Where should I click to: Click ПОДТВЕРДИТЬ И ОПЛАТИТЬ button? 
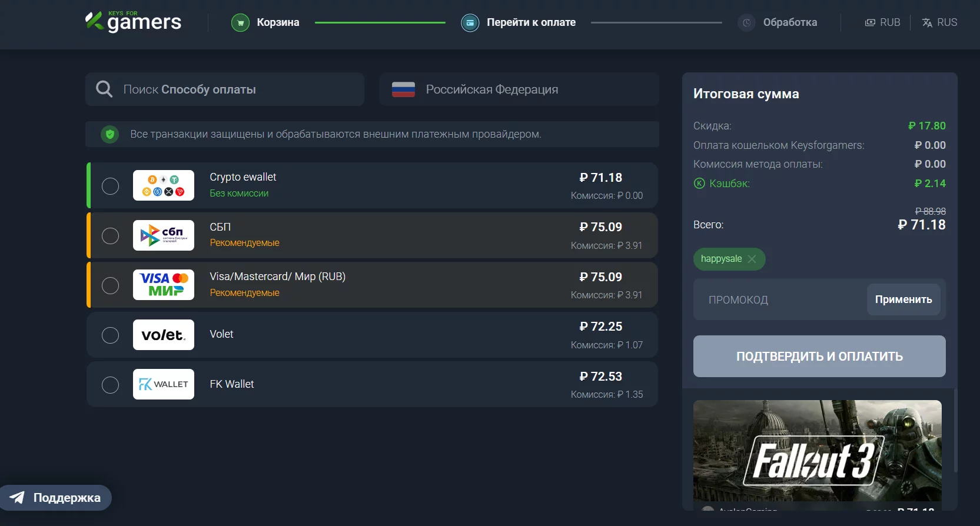click(819, 357)
